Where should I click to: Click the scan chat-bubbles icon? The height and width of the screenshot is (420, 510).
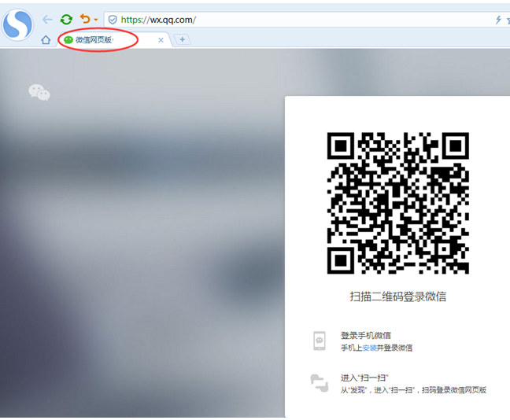[x=319, y=383]
